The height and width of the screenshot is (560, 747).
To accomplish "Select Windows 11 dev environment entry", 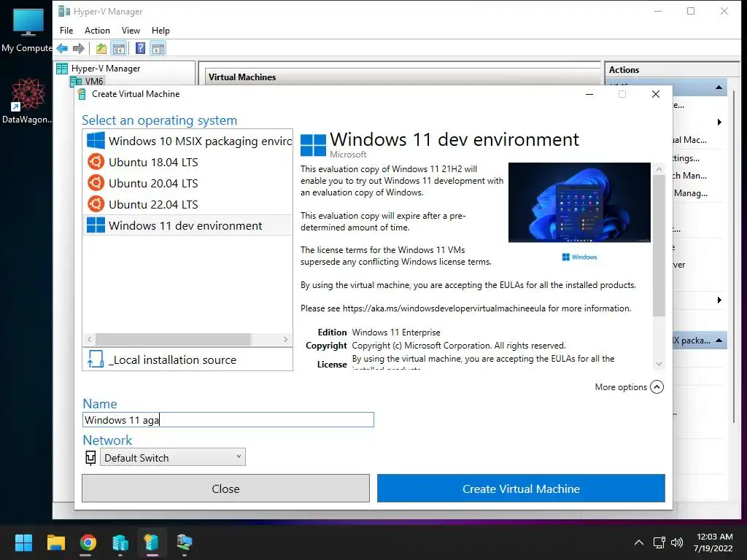I will 189,225.
